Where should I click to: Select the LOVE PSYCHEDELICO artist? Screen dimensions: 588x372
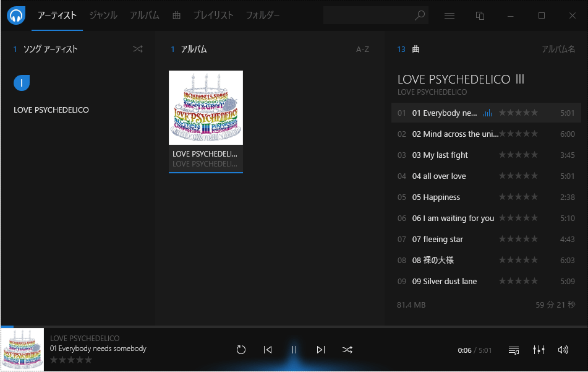(51, 110)
